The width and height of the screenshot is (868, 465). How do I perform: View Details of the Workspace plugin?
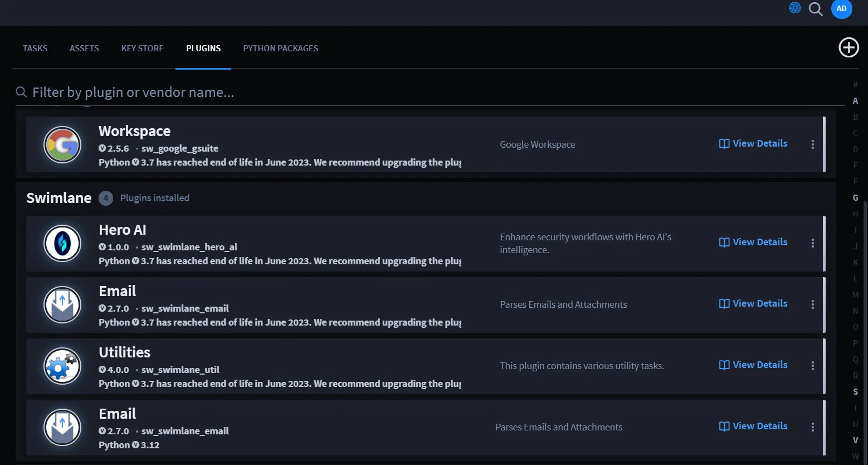(x=753, y=143)
